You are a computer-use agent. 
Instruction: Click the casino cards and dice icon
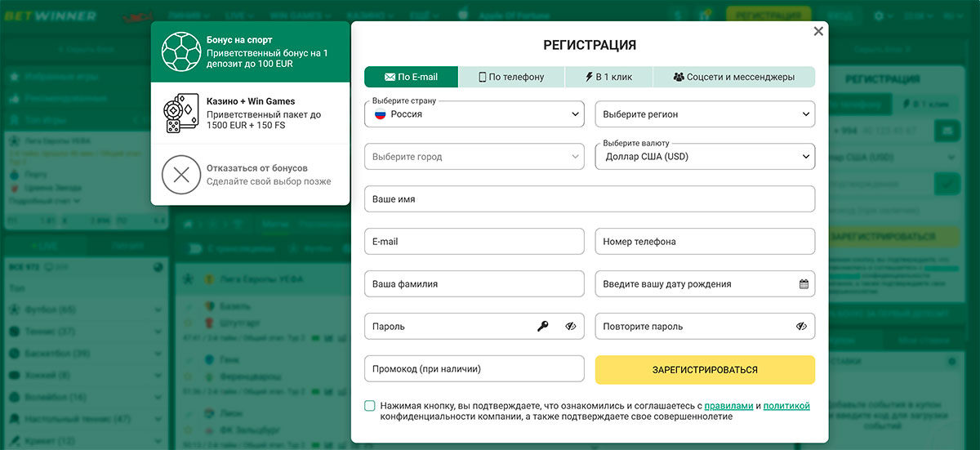(x=181, y=114)
